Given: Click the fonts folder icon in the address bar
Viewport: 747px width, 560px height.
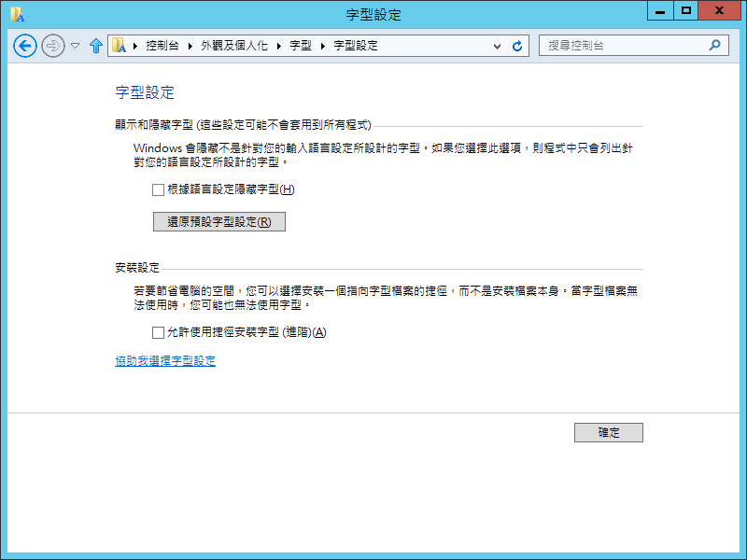Looking at the screenshot, I should tap(119, 46).
